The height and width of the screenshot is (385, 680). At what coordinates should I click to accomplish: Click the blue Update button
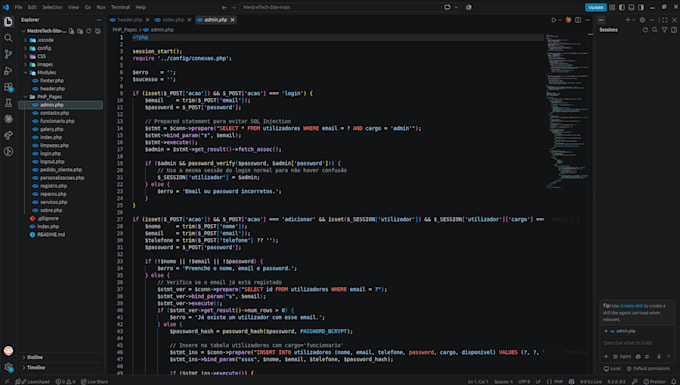click(595, 7)
